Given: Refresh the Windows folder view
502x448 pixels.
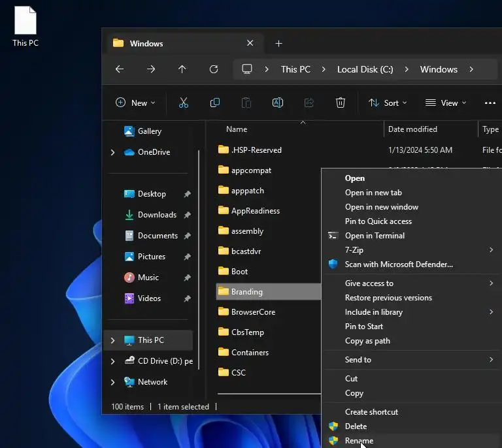Looking at the screenshot, I should pyautogui.click(x=214, y=69).
